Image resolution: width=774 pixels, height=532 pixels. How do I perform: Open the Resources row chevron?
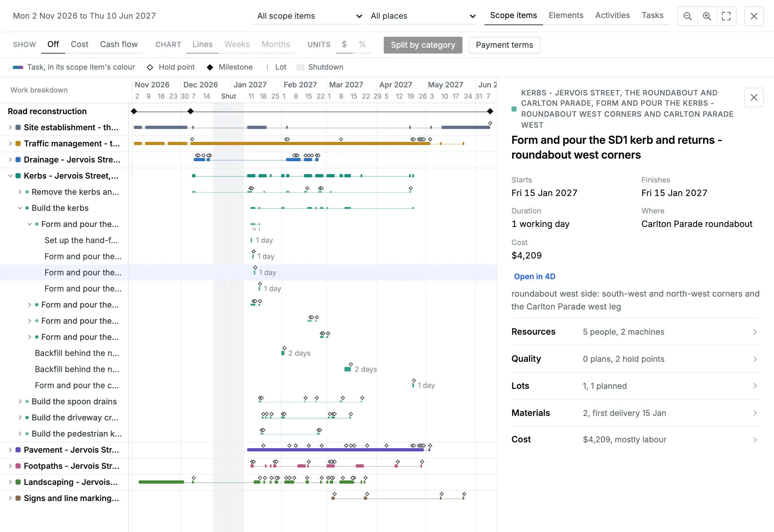point(755,332)
